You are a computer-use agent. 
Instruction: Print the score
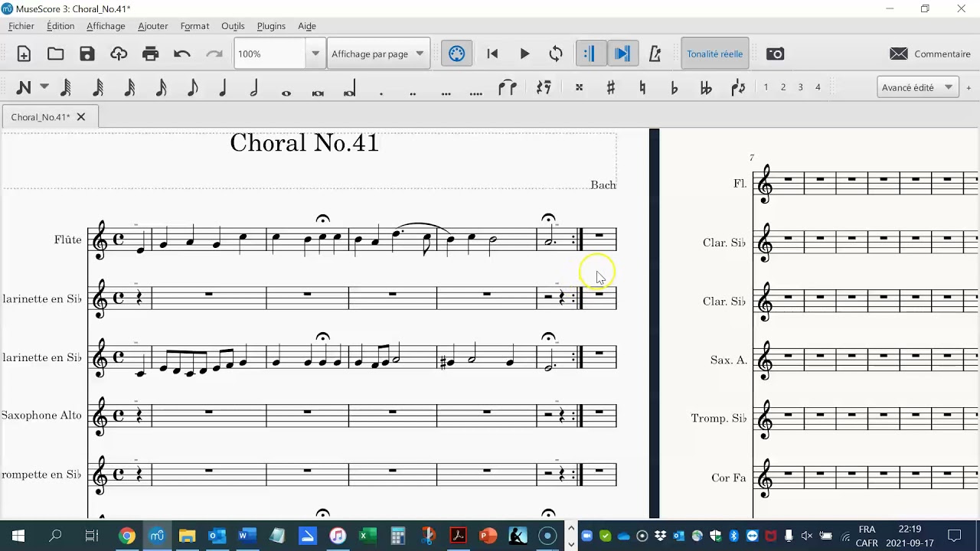pyautogui.click(x=150, y=54)
